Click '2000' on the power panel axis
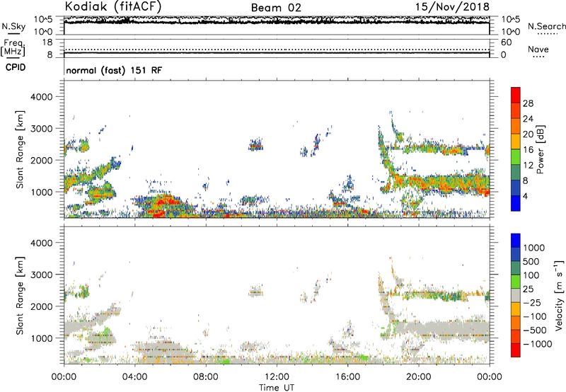 (42, 160)
